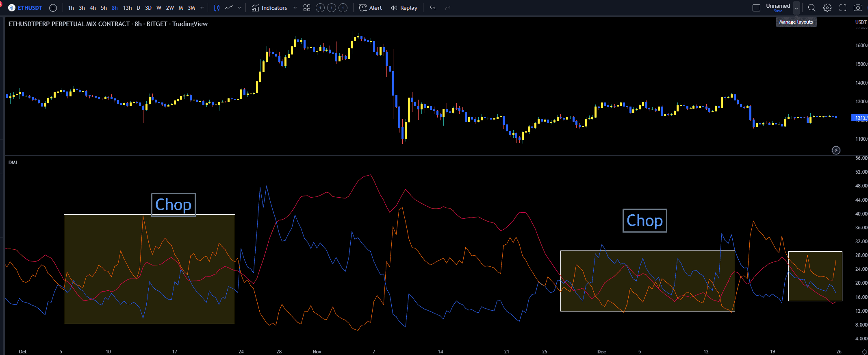Open Indicators panel

click(x=269, y=8)
